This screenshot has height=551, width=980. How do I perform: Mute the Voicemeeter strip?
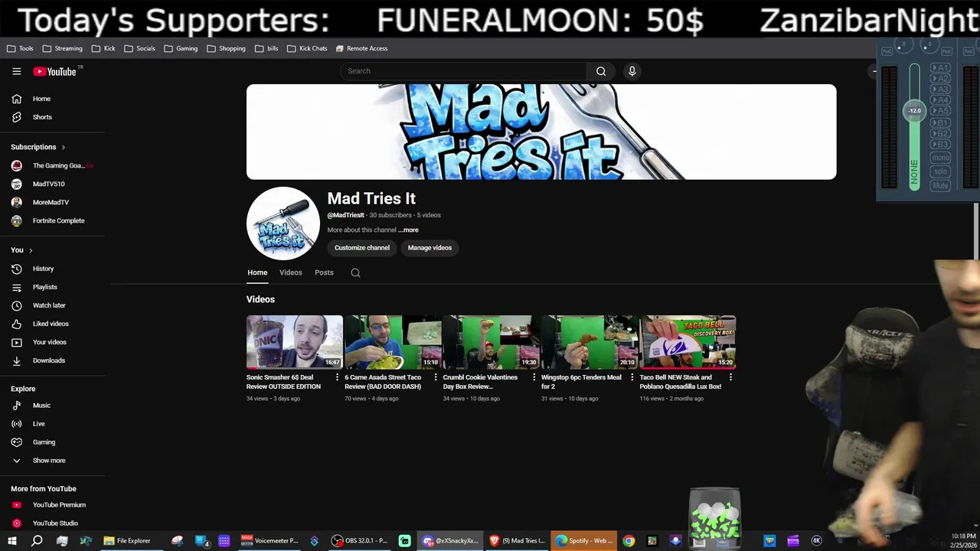click(x=940, y=185)
